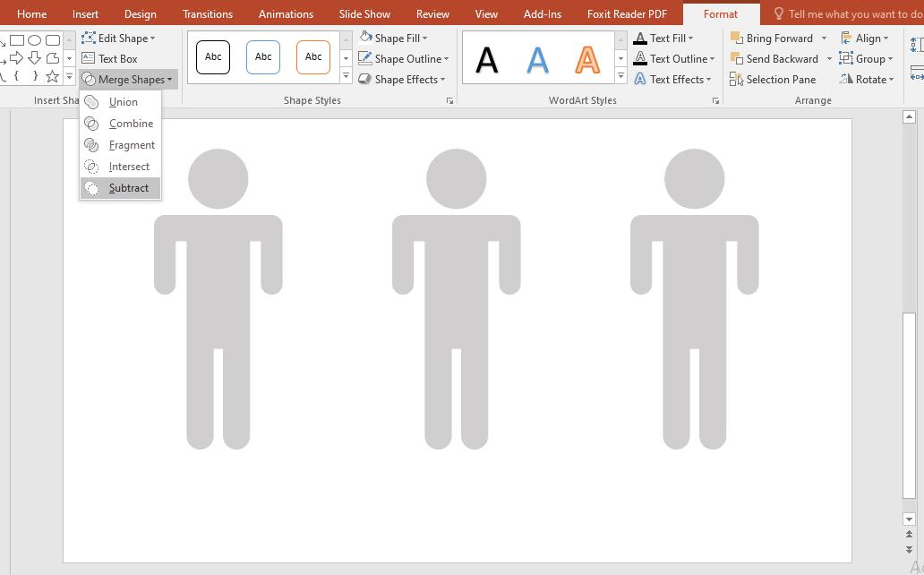The height and width of the screenshot is (575, 924).
Task: Switch to the Transitions tab
Action: 207,14
